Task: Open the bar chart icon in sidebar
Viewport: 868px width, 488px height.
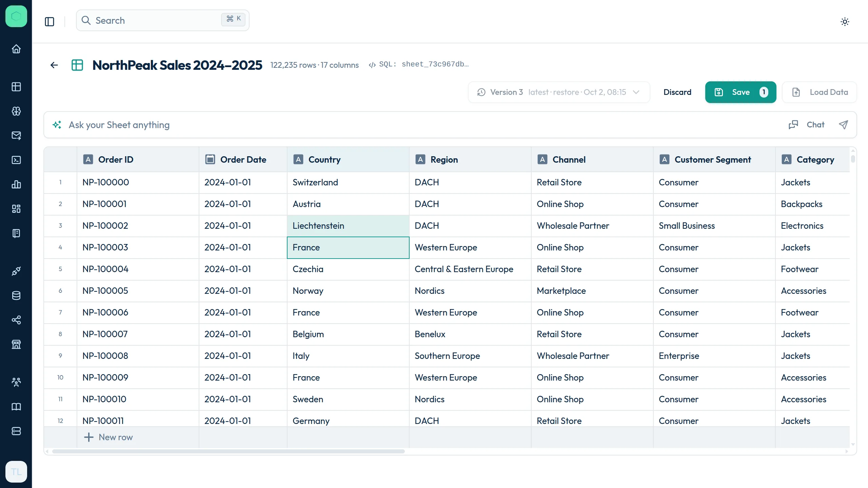Action: click(x=16, y=184)
